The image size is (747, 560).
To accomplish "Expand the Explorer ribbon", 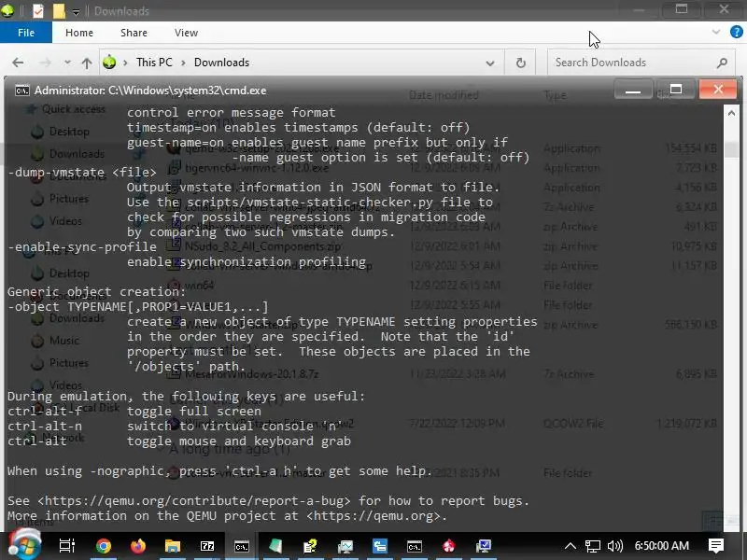I will [715, 32].
